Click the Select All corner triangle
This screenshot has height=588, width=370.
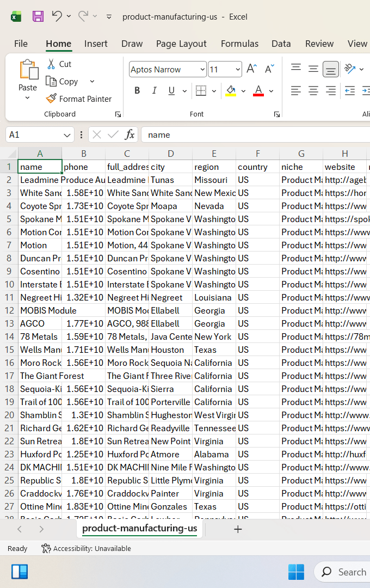pyautogui.click(x=11, y=154)
